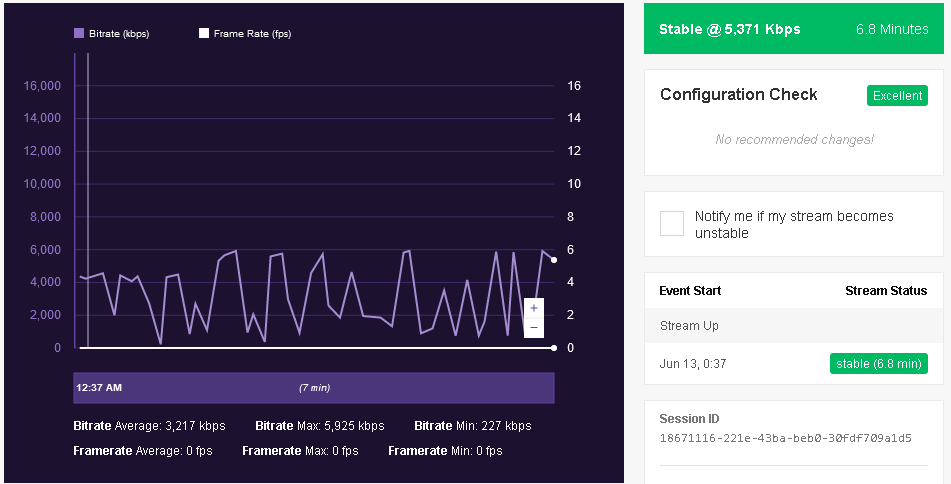Image resolution: width=951 pixels, height=484 pixels.
Task: Click the Session ID value text
Action: [785, 438]
